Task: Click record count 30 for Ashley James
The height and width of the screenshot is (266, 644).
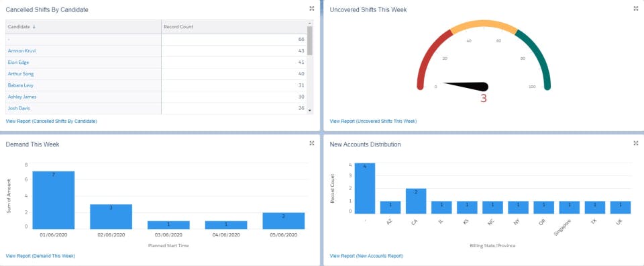Action: (x=301, y=97)
